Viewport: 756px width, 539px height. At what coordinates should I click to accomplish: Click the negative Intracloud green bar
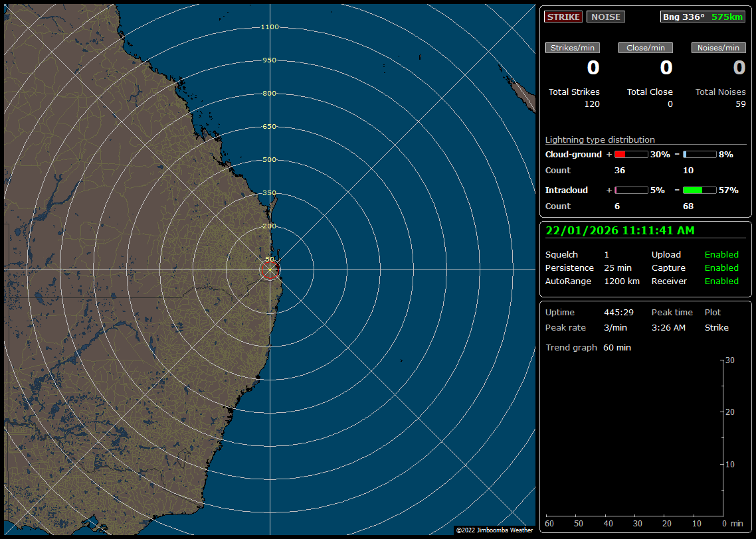pos(700,191)
